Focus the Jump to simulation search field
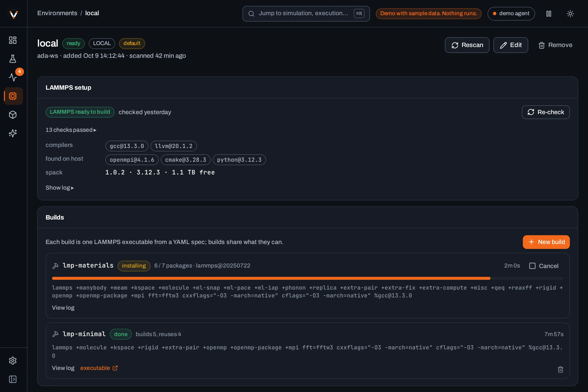Viewport: 588px width, 392px height. click(x=306, y=13)
